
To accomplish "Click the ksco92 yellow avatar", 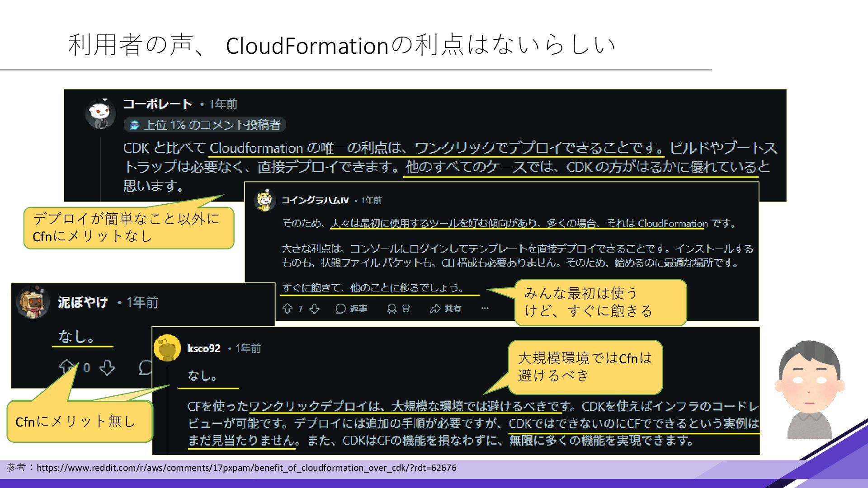I will tap(167, 348).
